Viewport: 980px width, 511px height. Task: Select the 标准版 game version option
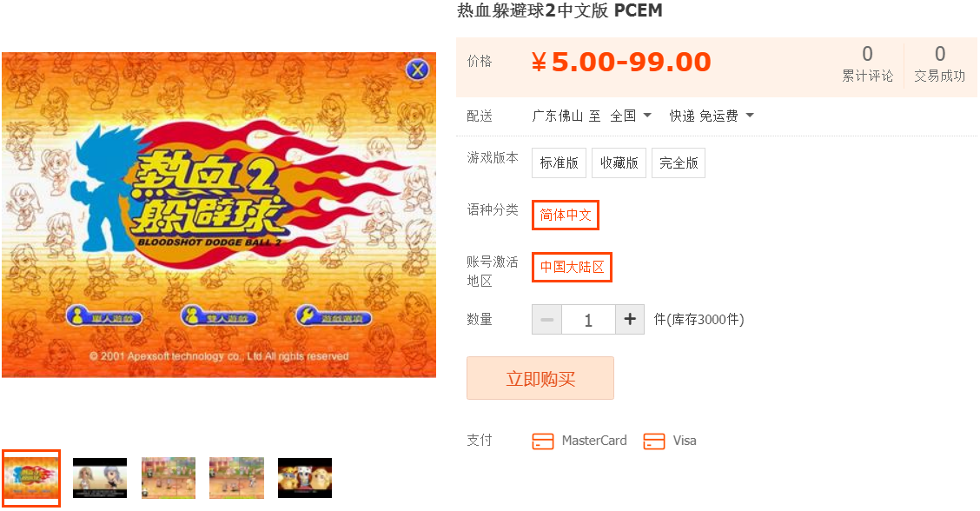coord(559,163)
